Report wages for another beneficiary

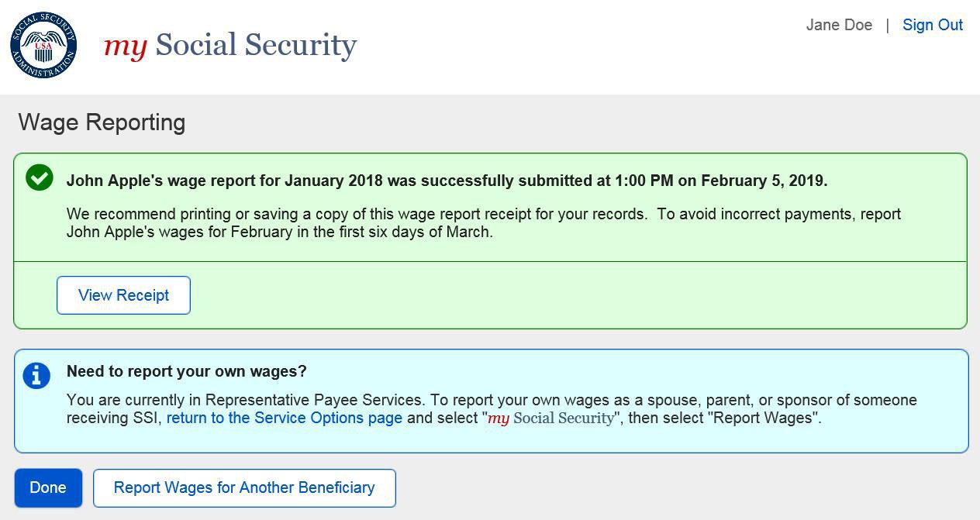tap(244, 487)
